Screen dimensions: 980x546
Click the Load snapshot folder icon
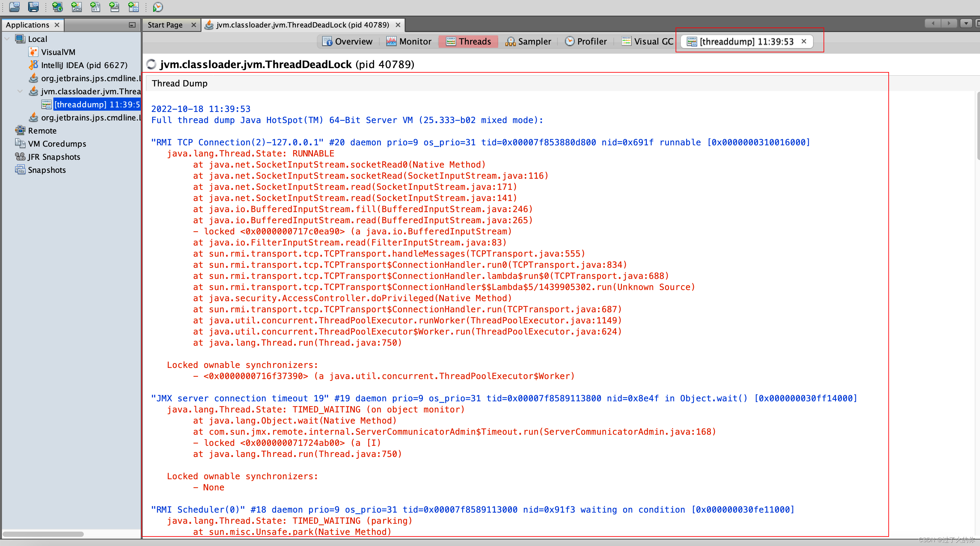14,7
